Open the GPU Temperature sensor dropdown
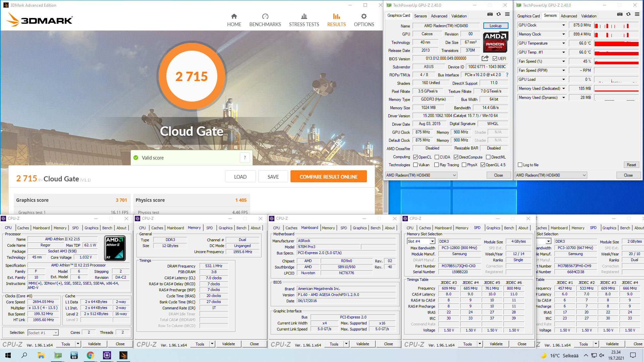644x362 pixels. click(563, 43)
